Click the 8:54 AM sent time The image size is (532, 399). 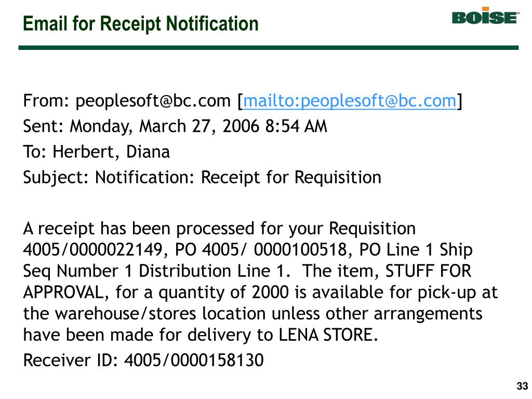coord(296,127)
